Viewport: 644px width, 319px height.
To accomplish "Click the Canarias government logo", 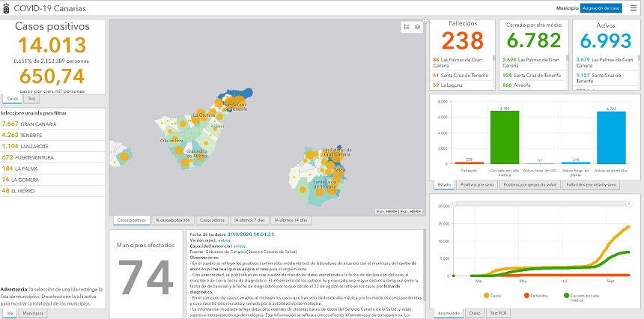I will pos(7,8).
